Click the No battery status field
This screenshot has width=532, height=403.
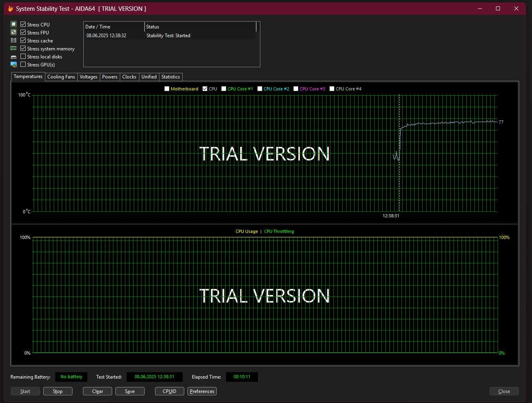(x=71, y=377)
